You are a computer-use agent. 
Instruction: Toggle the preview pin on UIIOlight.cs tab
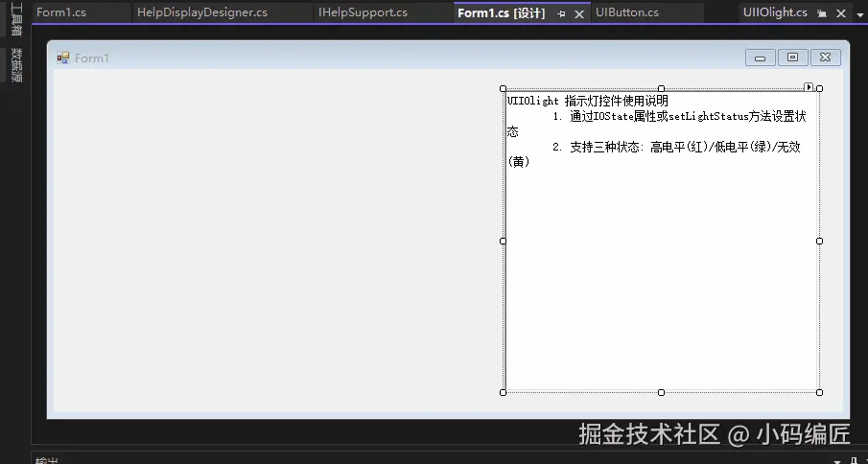pyautogui.click(x=822, y=13)
